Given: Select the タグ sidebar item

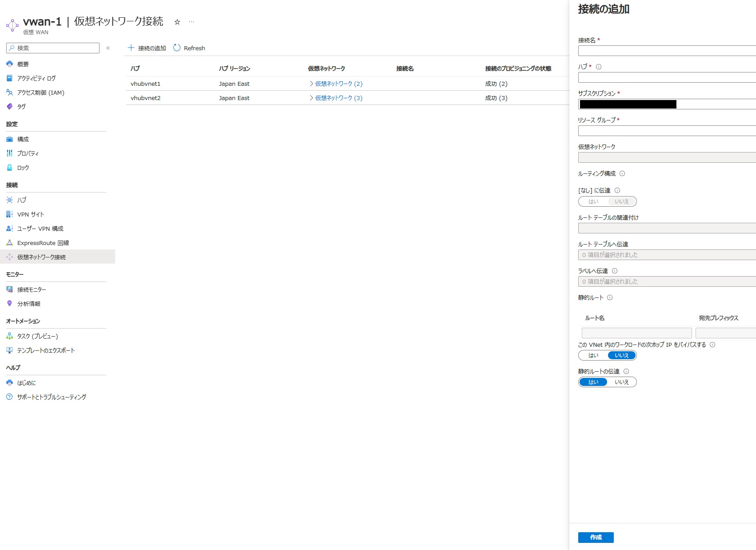Looking at the screenshot, I should click(20, 107).
